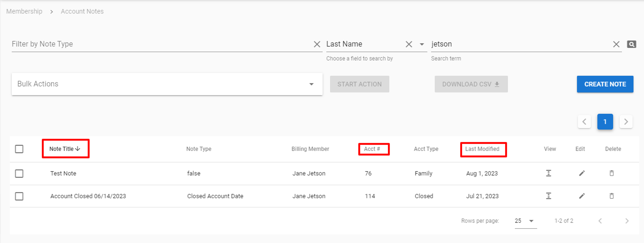Click the Start Action button

(359, 84)
